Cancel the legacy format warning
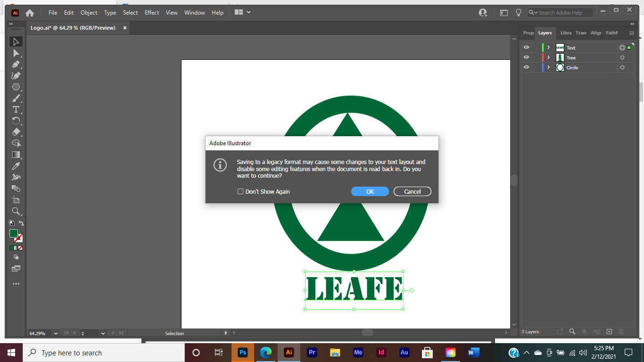The image size is (644, 362). (412, 191)
